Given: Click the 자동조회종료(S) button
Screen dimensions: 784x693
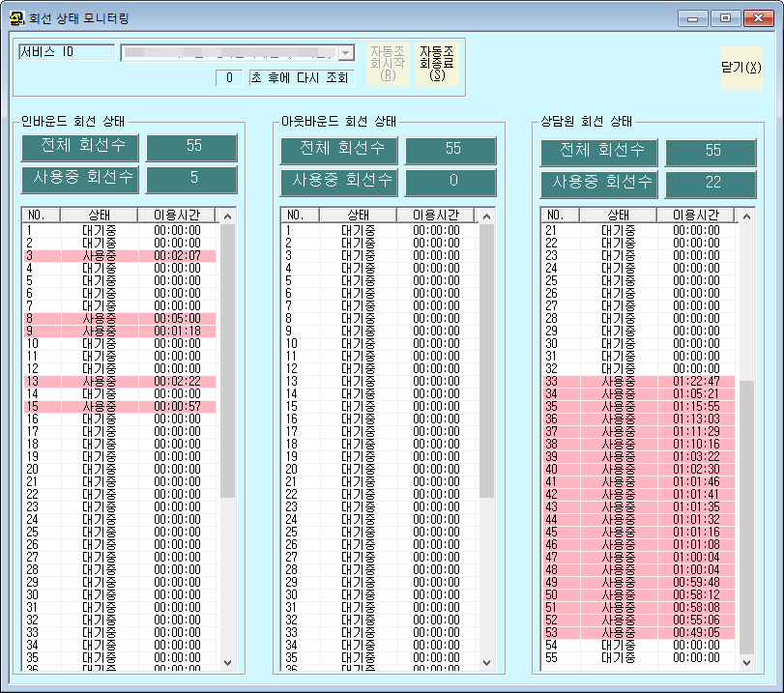Looking at the screenshot, I should [437, 64].
